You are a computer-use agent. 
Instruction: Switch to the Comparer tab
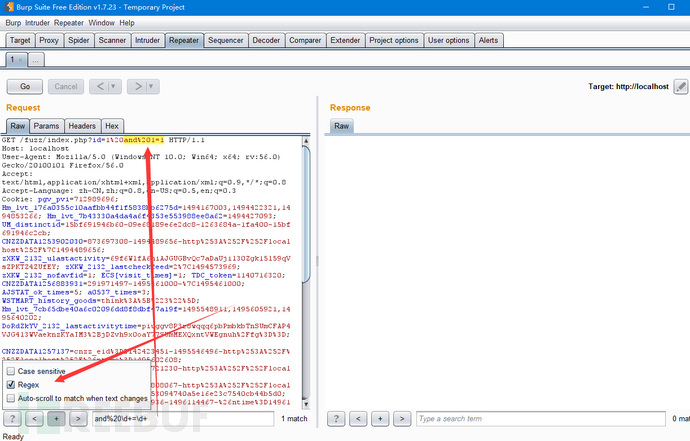coord(305,40)
